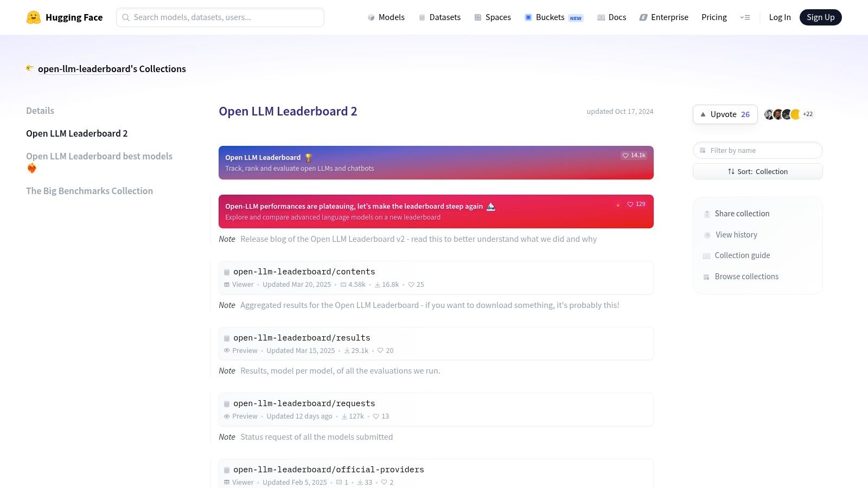Click 'Updated Mar 20, 2025' text
The height and width of the screenshot is (488, 868).
click(297, 285)
